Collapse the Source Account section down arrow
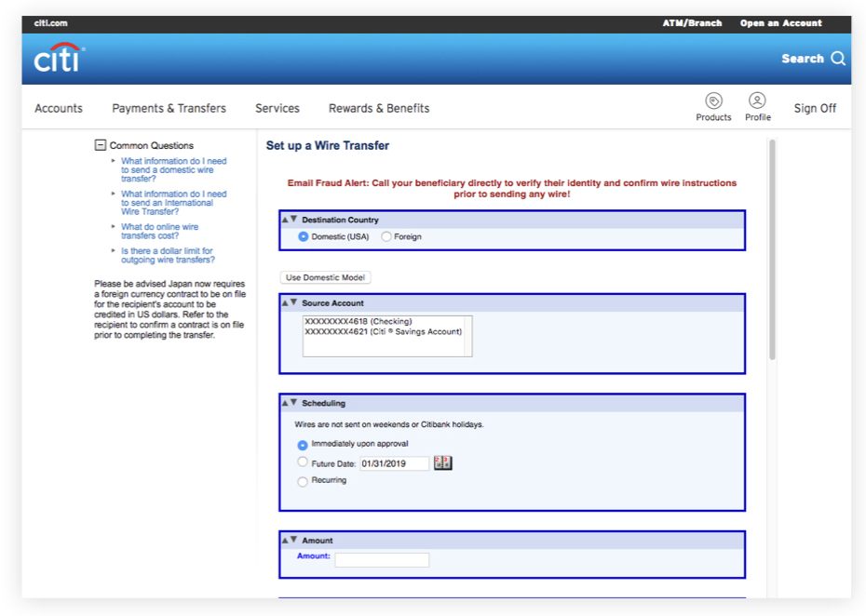The height and width of the screenshot is (616, 866). pyautogui.click(x=294, y=303)
